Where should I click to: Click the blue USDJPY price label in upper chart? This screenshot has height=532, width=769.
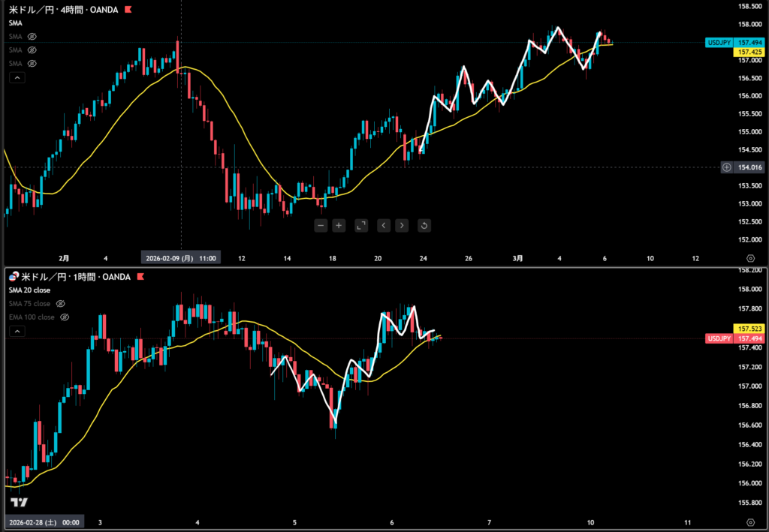(x=719, y=43)
